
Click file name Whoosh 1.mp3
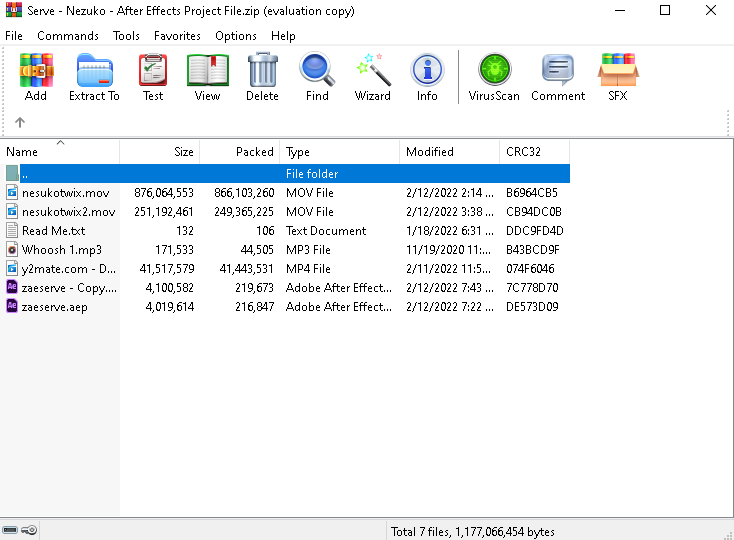point(62,250)
